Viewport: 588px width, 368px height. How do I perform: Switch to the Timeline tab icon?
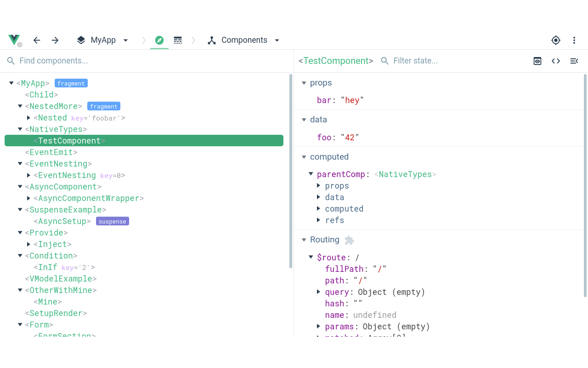(x=178, y=40)
